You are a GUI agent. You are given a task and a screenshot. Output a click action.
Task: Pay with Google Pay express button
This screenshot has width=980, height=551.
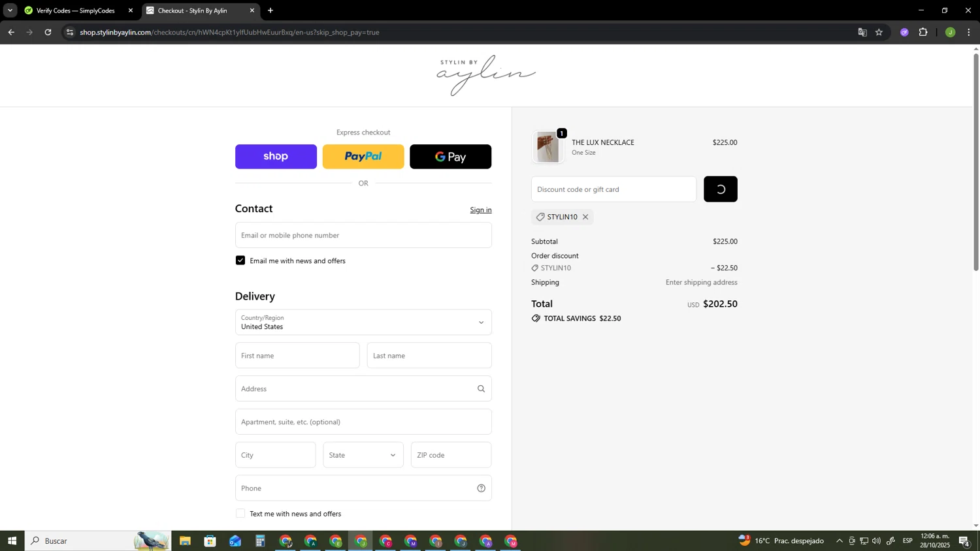point(450,157)
